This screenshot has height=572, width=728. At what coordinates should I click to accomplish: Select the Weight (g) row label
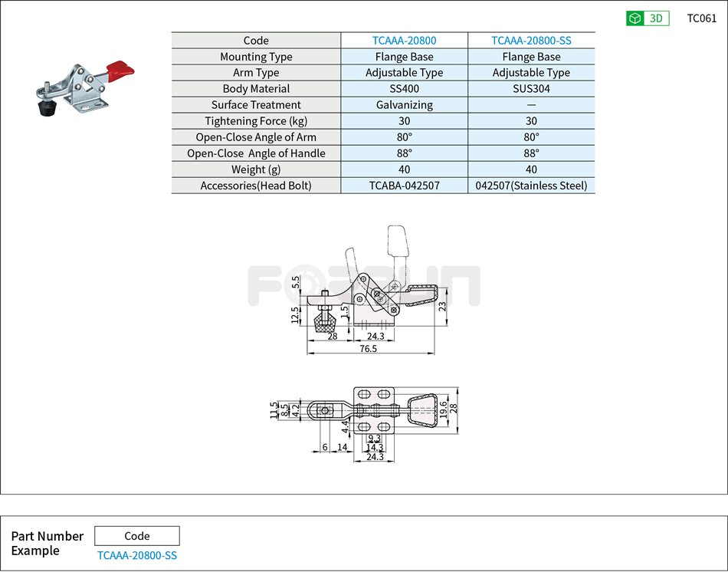click(256, 169)
